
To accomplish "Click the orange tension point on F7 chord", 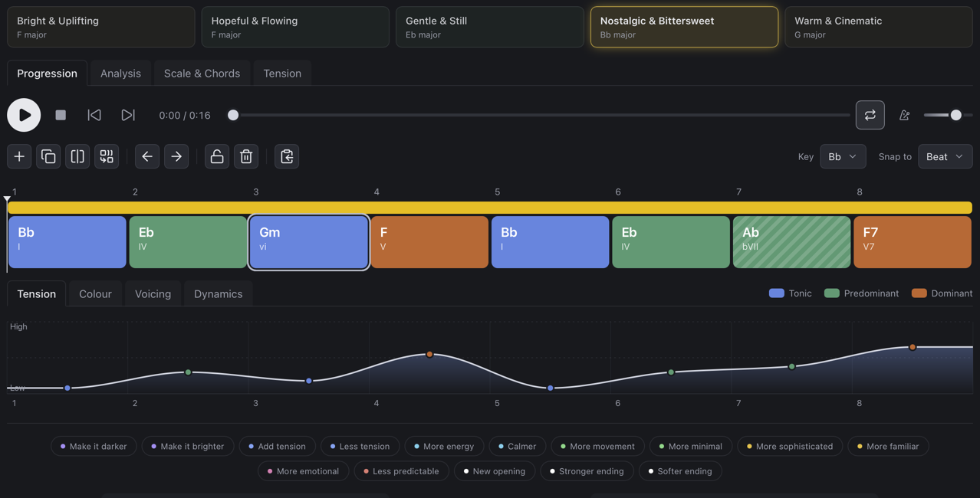I will tap(913, 347).
